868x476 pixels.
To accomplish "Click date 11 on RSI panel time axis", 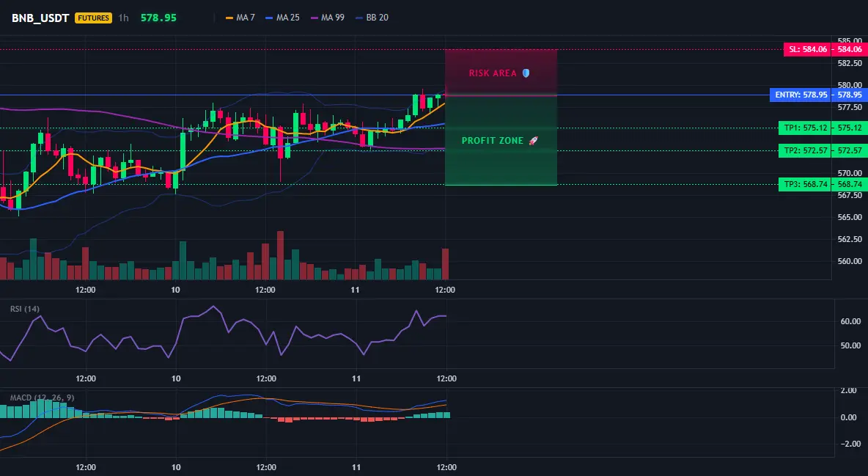I will pos(356,378).
